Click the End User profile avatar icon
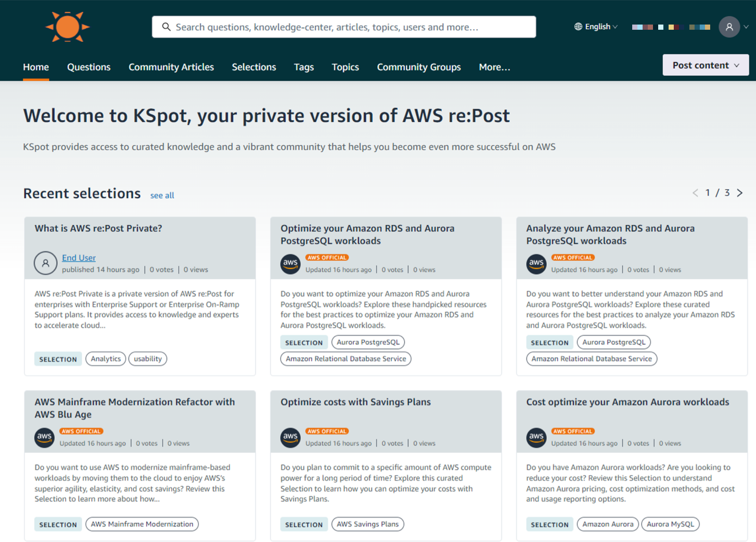Image resolution: width=756 pixels, height=542 pixels. pos(45,263)
